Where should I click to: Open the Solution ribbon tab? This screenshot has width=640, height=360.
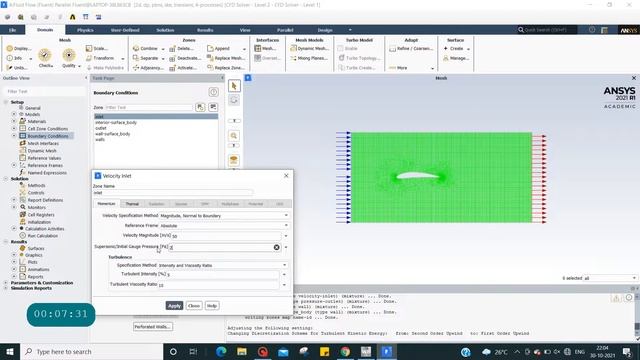click(x=165, y=30)
